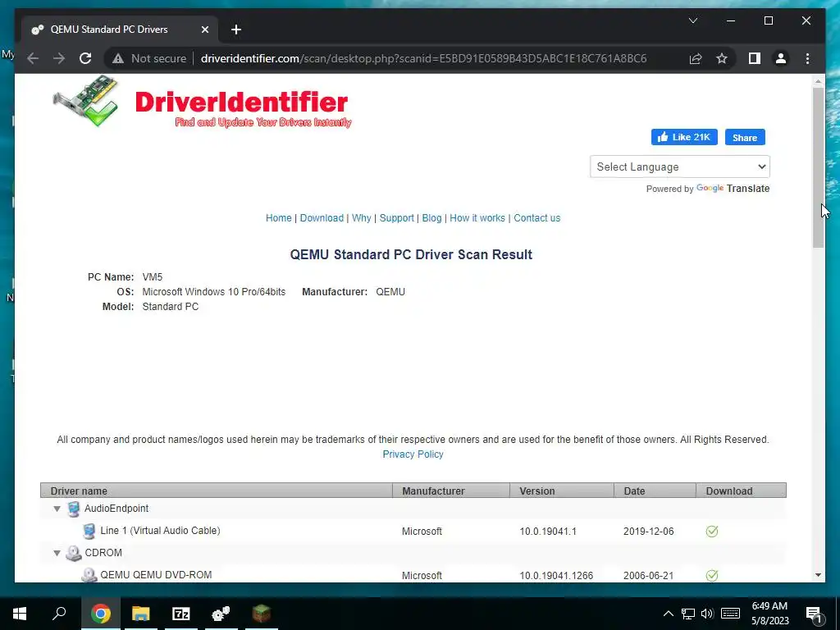The width and height of the screenshot is (840, 630).
Task: Reload the page with refresh icon
Action: 85,58
